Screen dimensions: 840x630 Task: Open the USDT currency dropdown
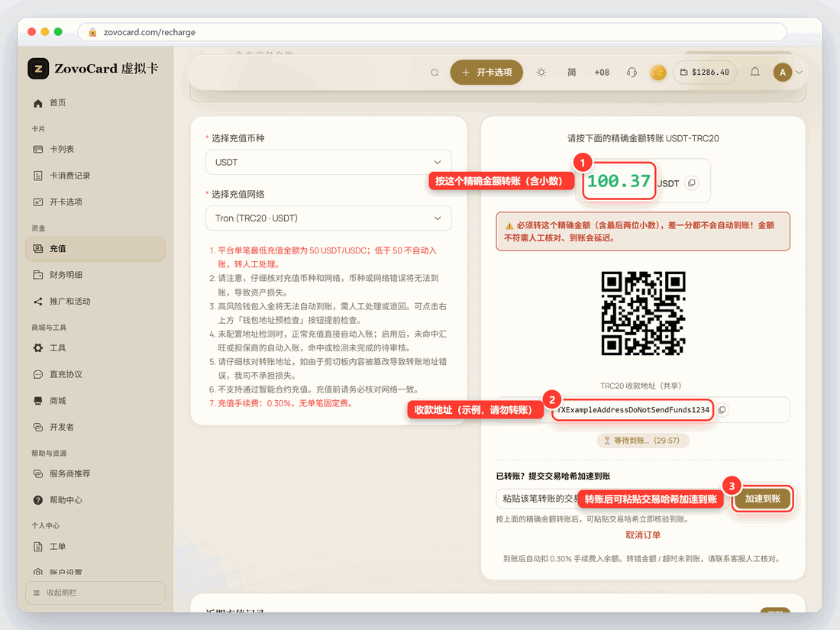point(328,163)
